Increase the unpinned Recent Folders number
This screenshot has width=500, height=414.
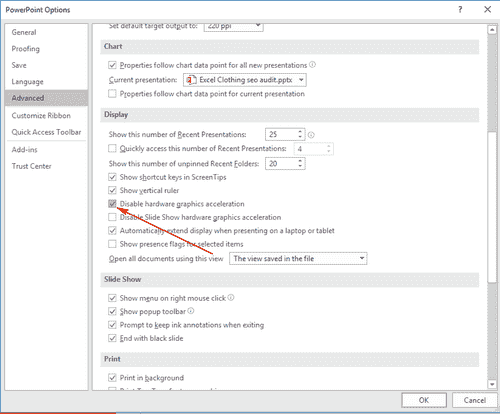click(x=300, y=161)
